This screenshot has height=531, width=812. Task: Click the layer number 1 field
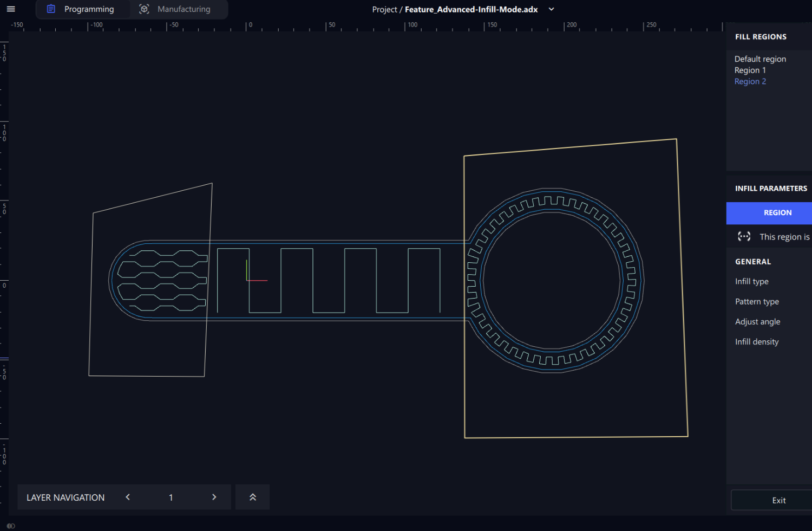pyautogui.click(x=171, y=497)
